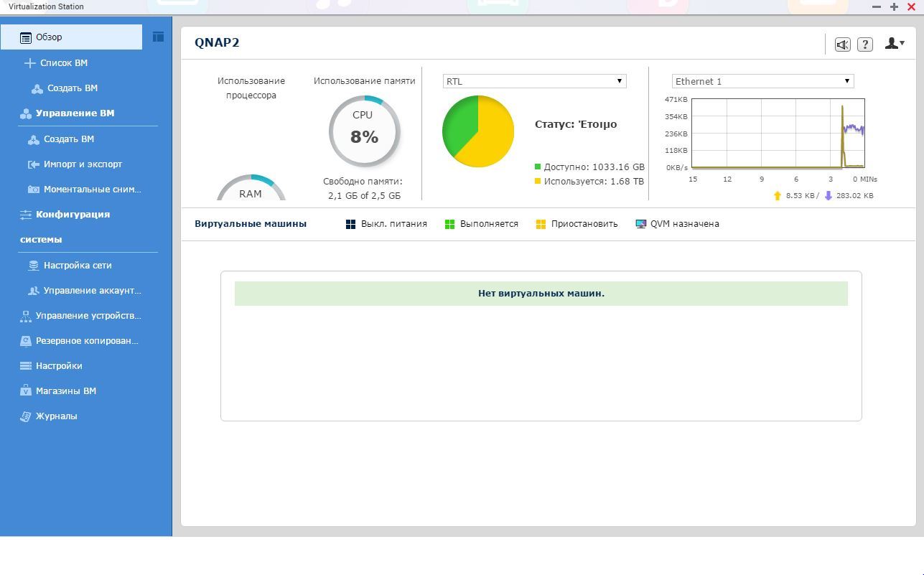The width and height of the screenshot is (924, 575).
Task: Click the QNAP2 host title
Action: 217,42
